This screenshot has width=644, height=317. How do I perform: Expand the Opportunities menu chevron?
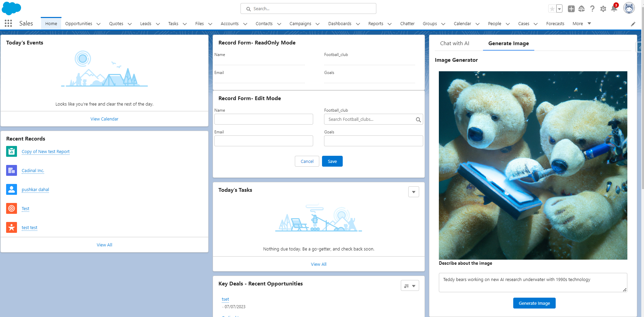coord(99,24)
